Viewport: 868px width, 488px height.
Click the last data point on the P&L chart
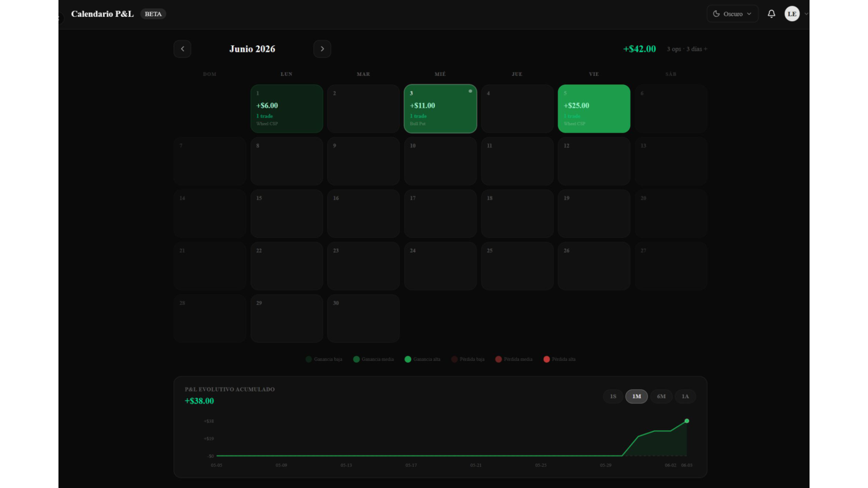[687, 421]
